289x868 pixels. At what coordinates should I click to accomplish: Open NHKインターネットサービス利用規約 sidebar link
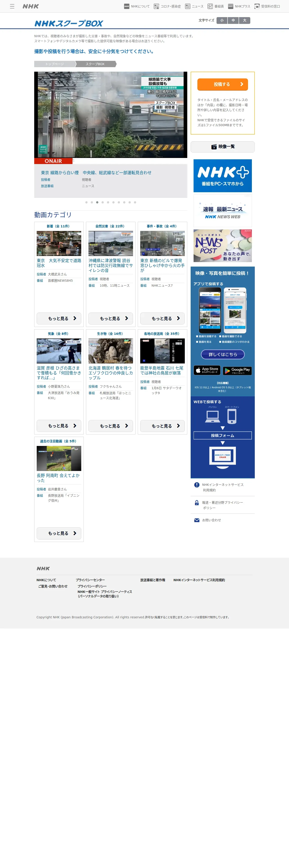pos(223,487)
